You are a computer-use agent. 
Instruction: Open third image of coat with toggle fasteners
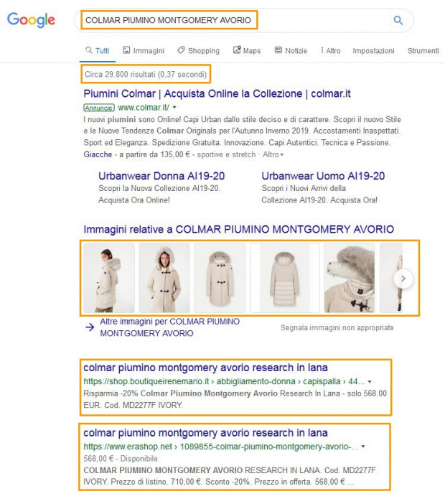click(220, 278)
